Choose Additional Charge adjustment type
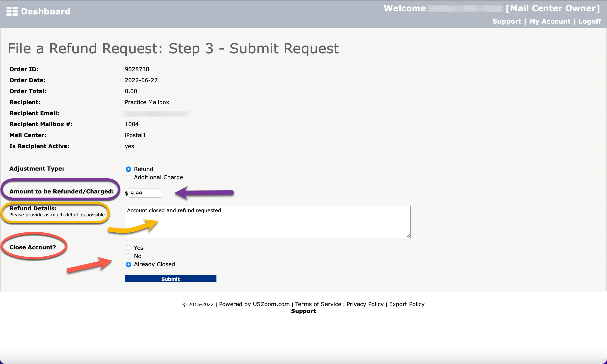The width and height of the screenshot is (607, 364). click(128, 177)
